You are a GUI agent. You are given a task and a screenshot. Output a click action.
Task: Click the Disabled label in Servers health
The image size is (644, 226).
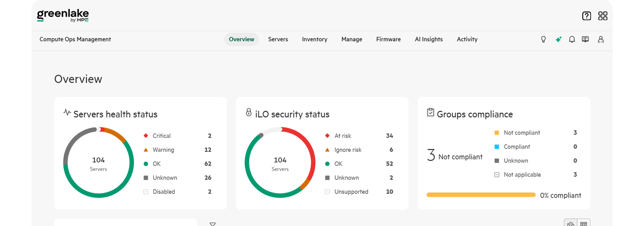[164, 192]
